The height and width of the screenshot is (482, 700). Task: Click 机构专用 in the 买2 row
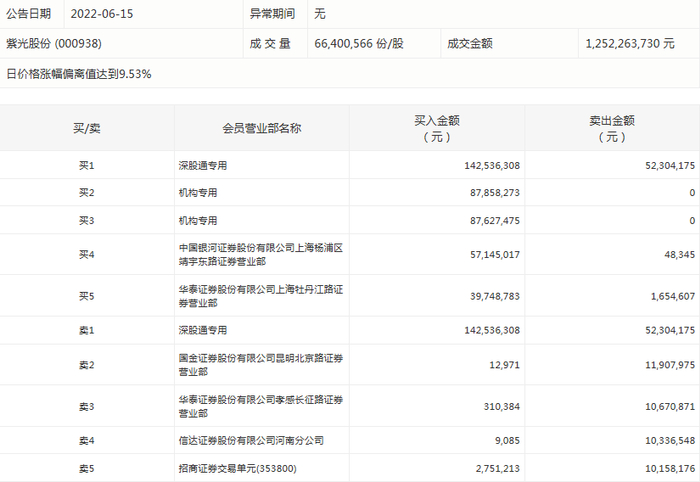click(x=198, y=193)
